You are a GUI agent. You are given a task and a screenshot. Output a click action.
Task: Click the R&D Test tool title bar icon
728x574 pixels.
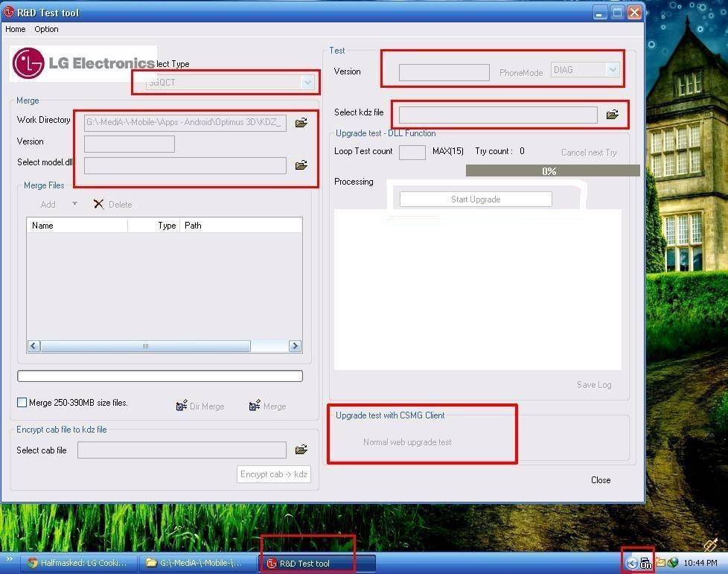9,12
